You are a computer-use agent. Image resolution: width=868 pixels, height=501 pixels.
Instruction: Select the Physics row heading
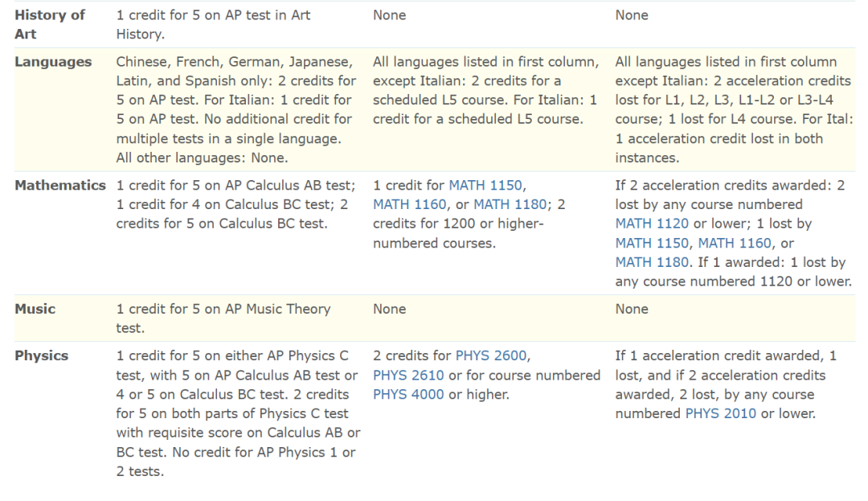coord(42,355)
